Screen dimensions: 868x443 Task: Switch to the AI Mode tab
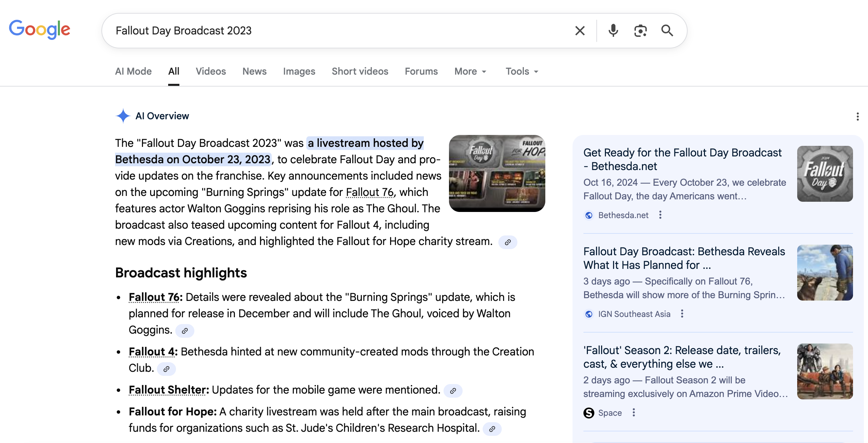(x=133, y=72)
